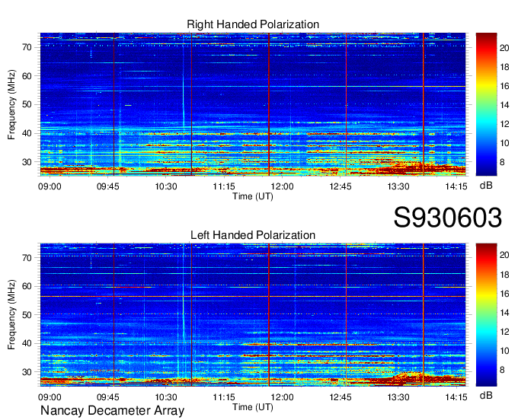Click the 70 MHz tick of right-handed plot
The image size is (518, 420).
pos(27,47)
